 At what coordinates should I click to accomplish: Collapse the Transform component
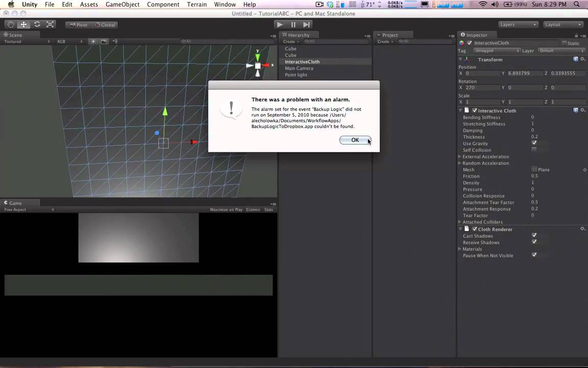(x=460, y=59)
